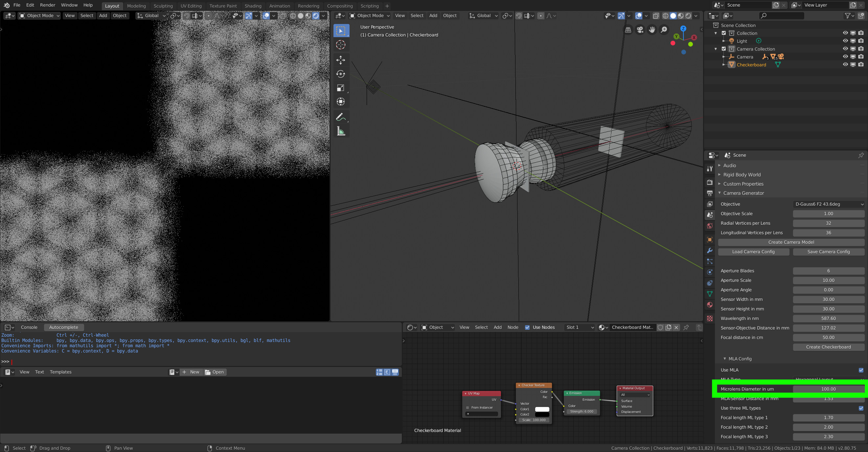Open the Objective lens dropdown

point(828,204)
